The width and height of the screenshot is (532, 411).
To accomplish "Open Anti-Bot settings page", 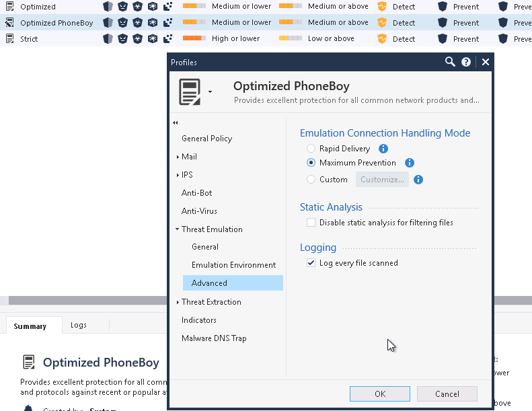I will (196, 193).
